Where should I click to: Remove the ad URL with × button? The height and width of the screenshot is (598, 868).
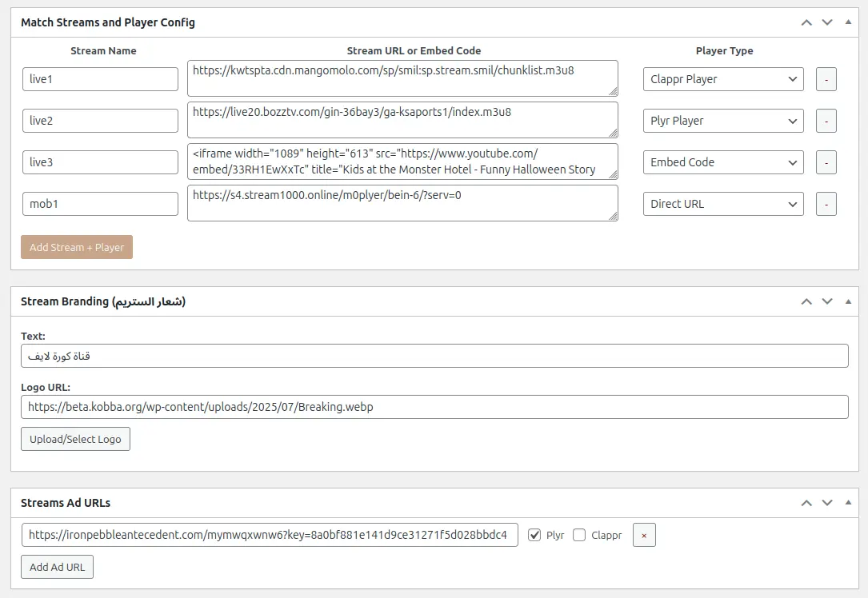click(x=644, y=536)
